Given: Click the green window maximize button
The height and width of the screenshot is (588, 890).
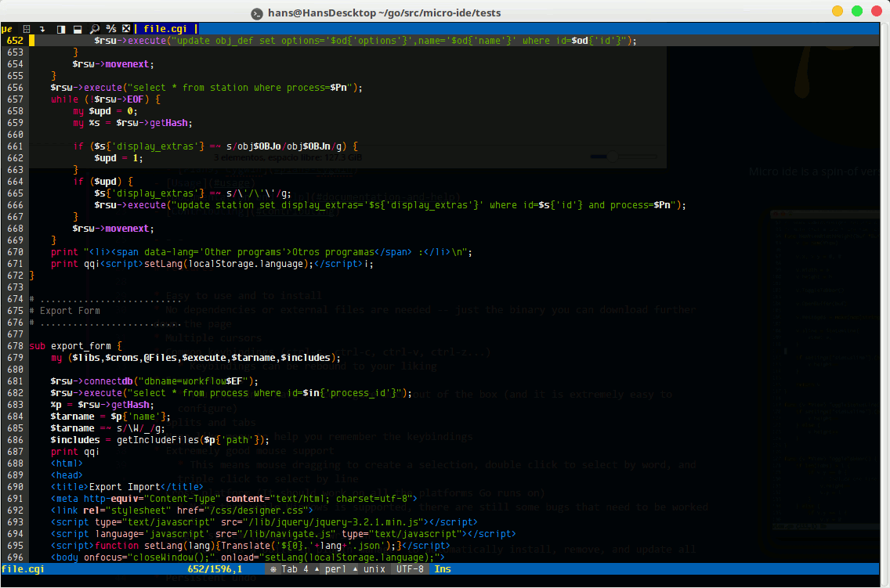Looking at the screenshot, I should click(857, 11).
